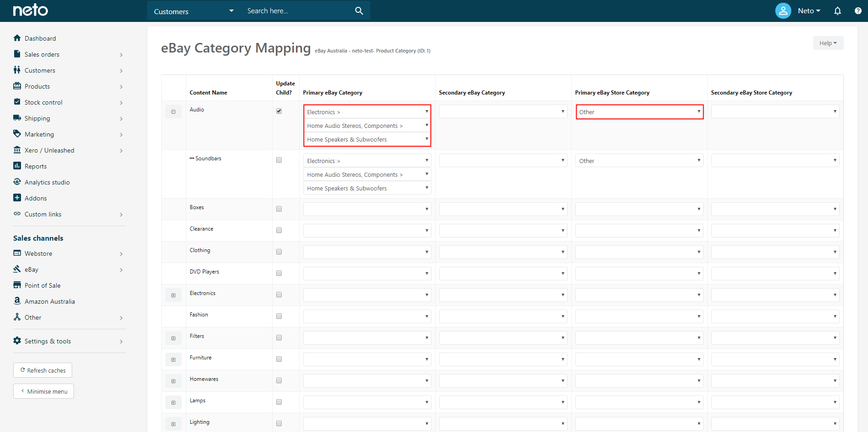Viewport: 868px width, 432px height.
Task: Check Update Child for Clearance
Action: [279, 230]
